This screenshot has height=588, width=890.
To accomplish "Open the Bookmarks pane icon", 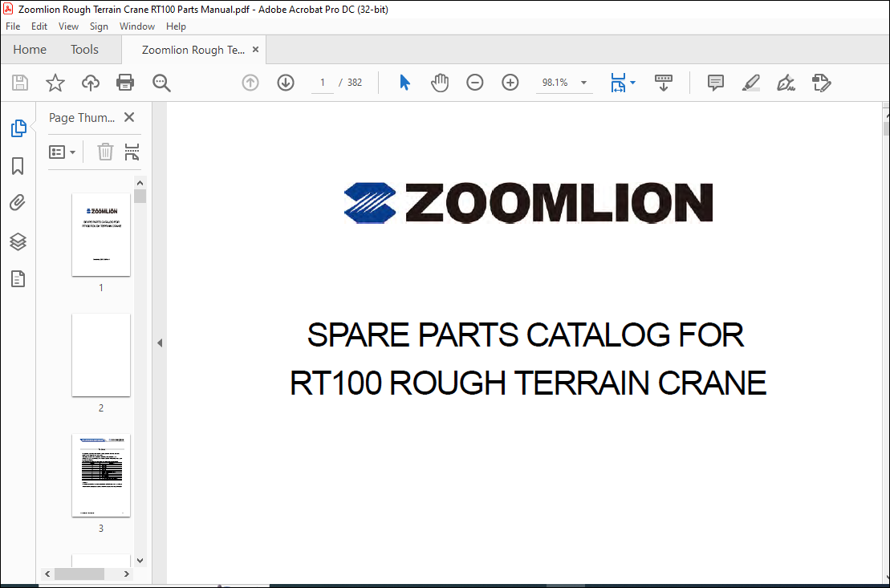I will pos(18,166).
